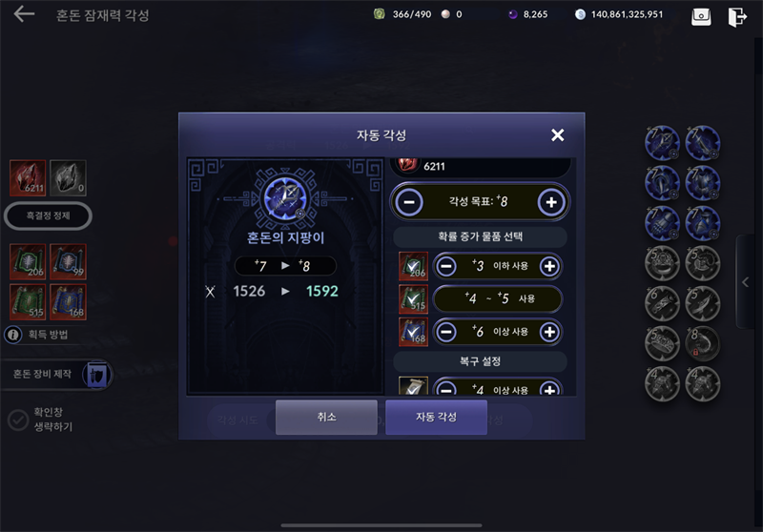This screenshot has height=532, width=763.
Task: Increase the +3 이하 사용 threshold
Action: coord(549,266)
